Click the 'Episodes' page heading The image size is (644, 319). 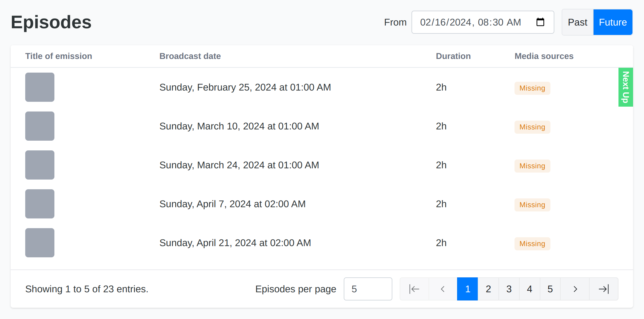click(x=51, y=22)
